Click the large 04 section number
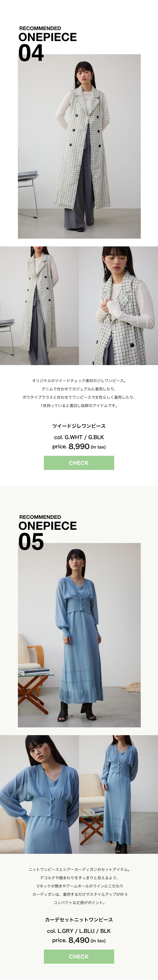The width and height of the screenshot is (158, 980). tap(31, 53)
